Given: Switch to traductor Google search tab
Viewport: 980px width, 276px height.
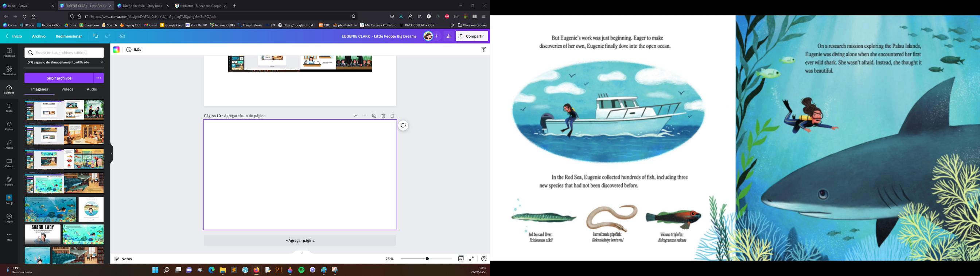Looking at the screenshot, I should 201,6.
